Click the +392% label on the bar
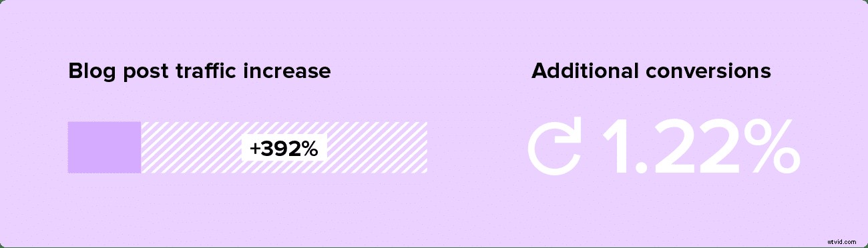This screenshot has width=868, height=248. (284, 149)
